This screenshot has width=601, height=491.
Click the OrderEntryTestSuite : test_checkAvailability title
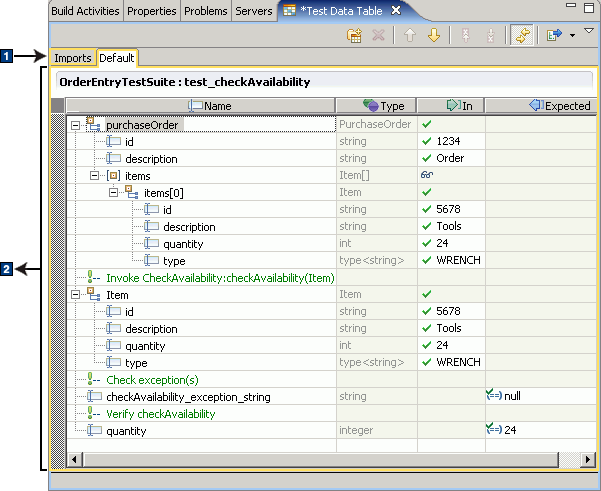185,82
